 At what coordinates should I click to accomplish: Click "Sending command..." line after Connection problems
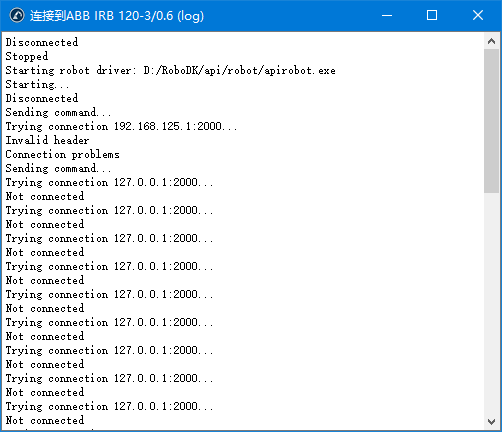point(58,168)
